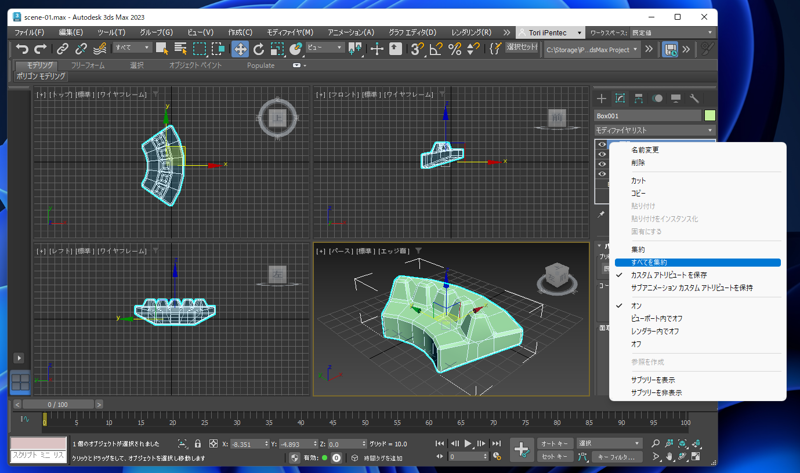
Task: Open the project path dropdown in toolbar
Action: tap(592, 49)
